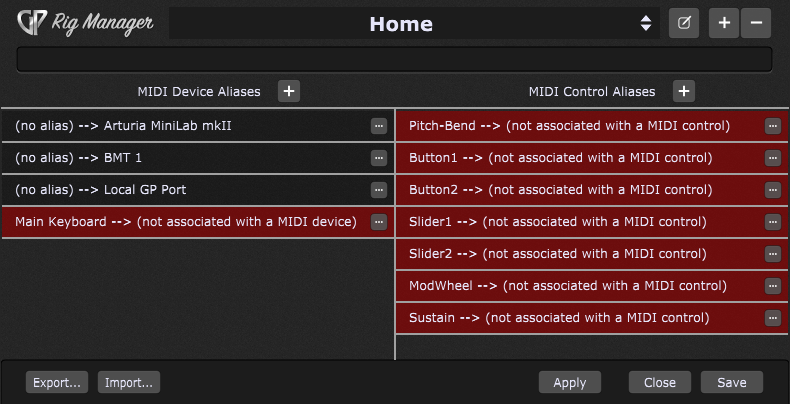Open the options menu for Slider2 alias
Viewport: 790px width, 404px height.
tap(772, 254)
